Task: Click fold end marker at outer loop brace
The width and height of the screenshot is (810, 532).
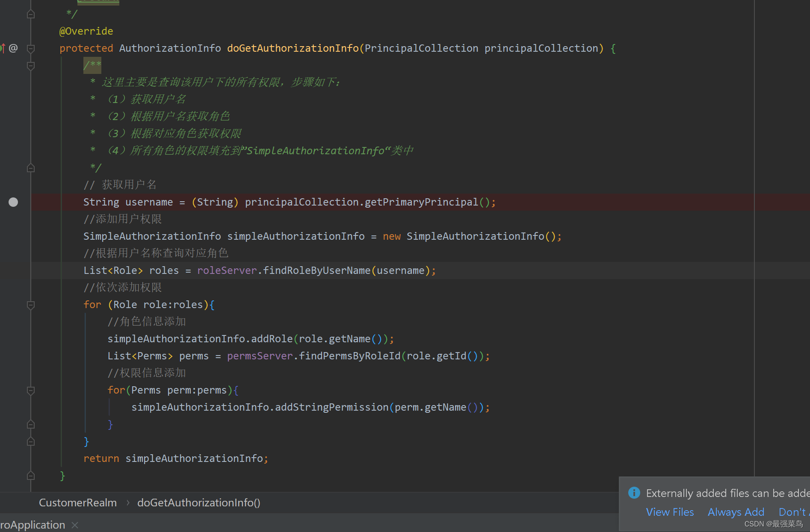Action: (x=31, y=441)
